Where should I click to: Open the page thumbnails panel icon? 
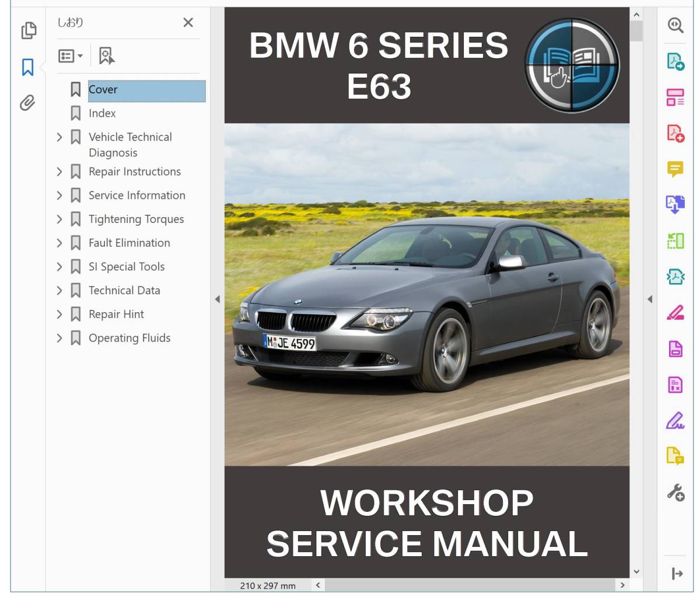click(28, 30)
